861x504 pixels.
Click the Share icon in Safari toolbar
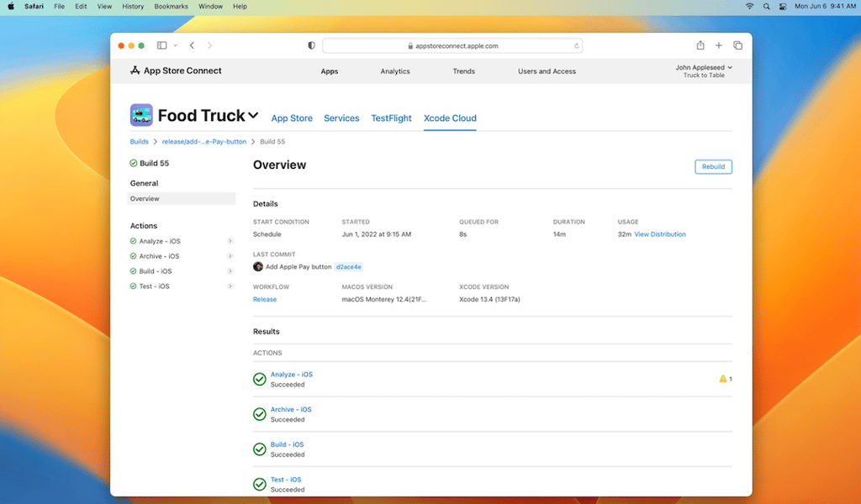[x=700, y=45]
